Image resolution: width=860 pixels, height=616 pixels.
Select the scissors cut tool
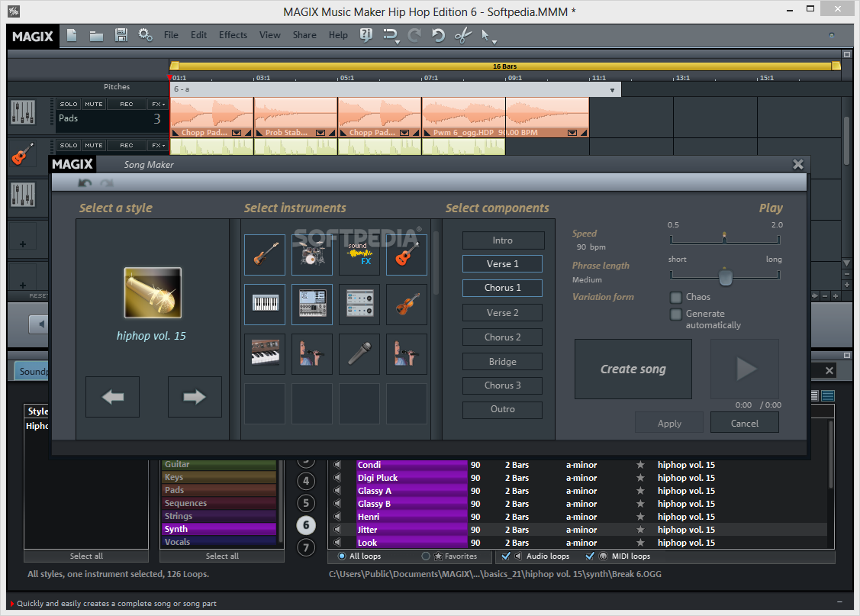[x=463, y=36]
